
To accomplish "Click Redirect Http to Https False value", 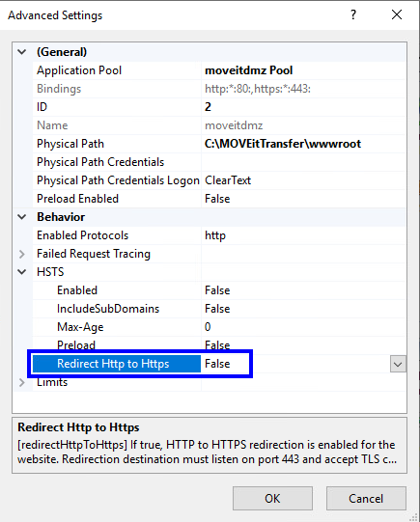I will tap(217, 364).
